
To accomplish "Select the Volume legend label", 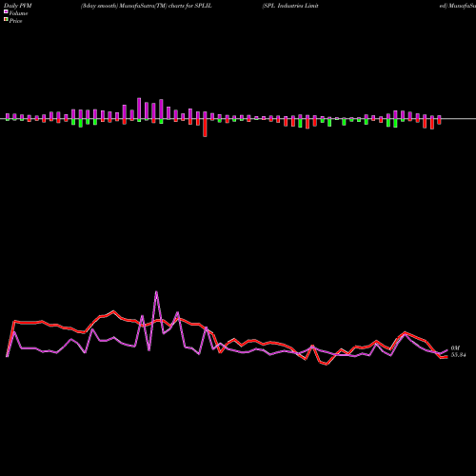I will [18, 13].
